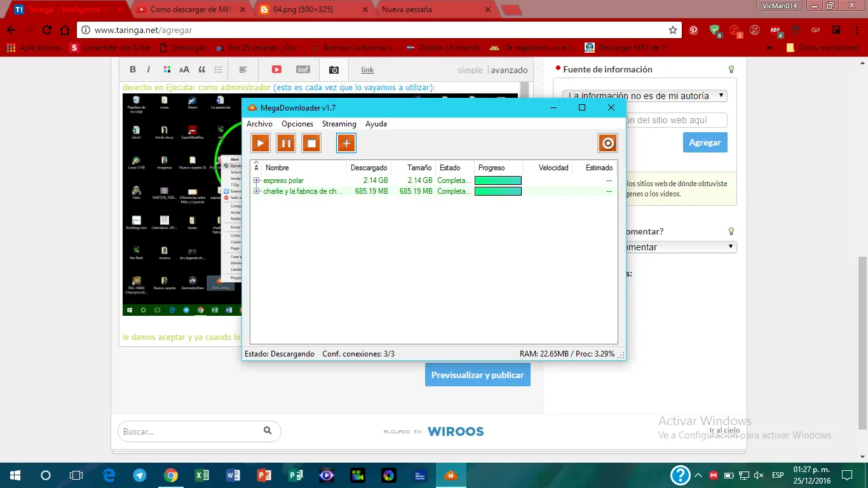
Task: Open PowerPoint from the taskbar
Action: [264, 475]
